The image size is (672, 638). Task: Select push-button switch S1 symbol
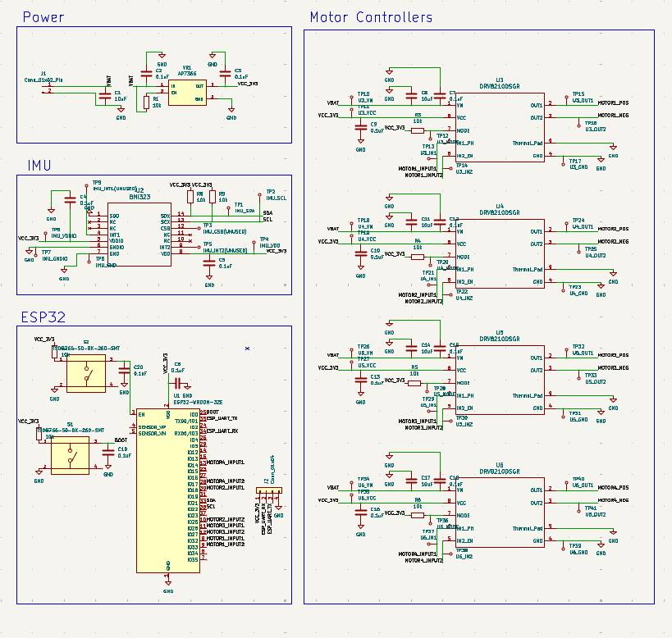(x=71, y=456)
